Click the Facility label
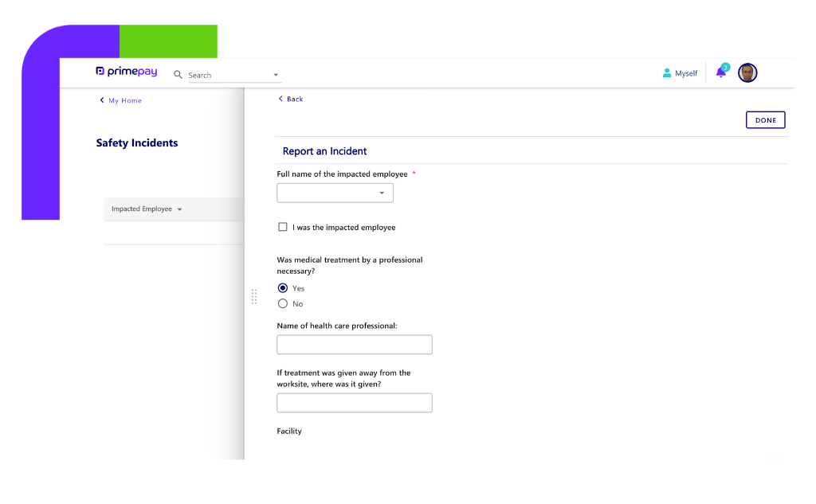Screen dimensions: 816x504 [289, 432]
